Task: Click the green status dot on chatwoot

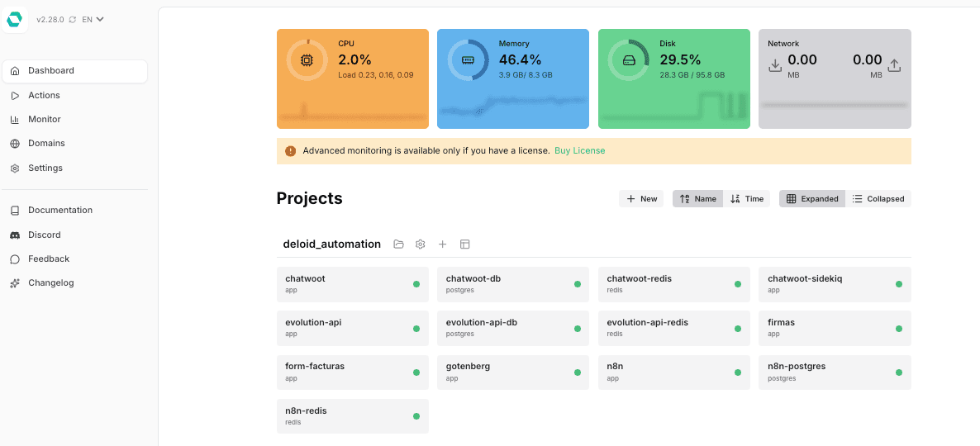Action: click(x=416, y=284)
